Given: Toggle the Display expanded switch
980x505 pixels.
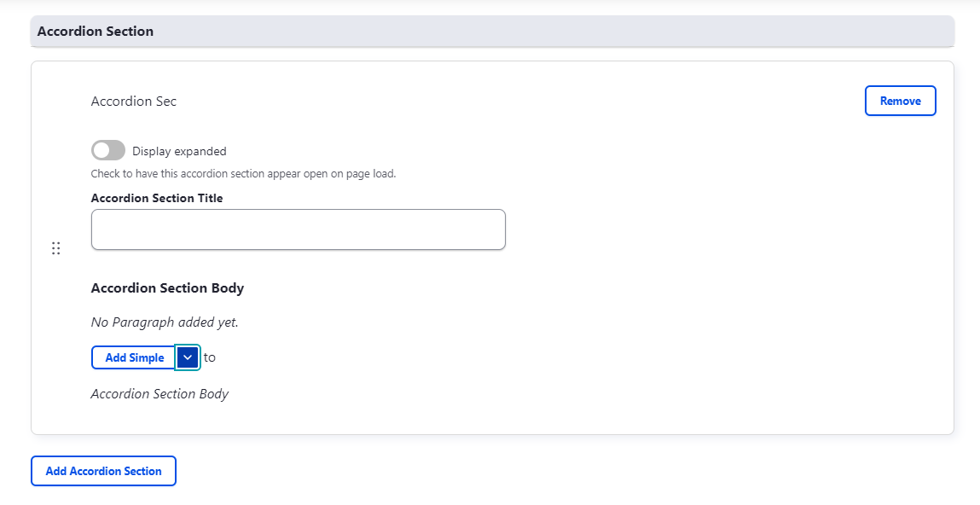Looking at the screenshot, I should 108,151.
